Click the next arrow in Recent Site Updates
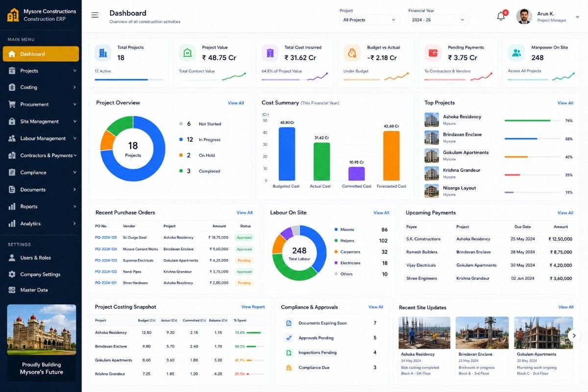 (574, 336)
